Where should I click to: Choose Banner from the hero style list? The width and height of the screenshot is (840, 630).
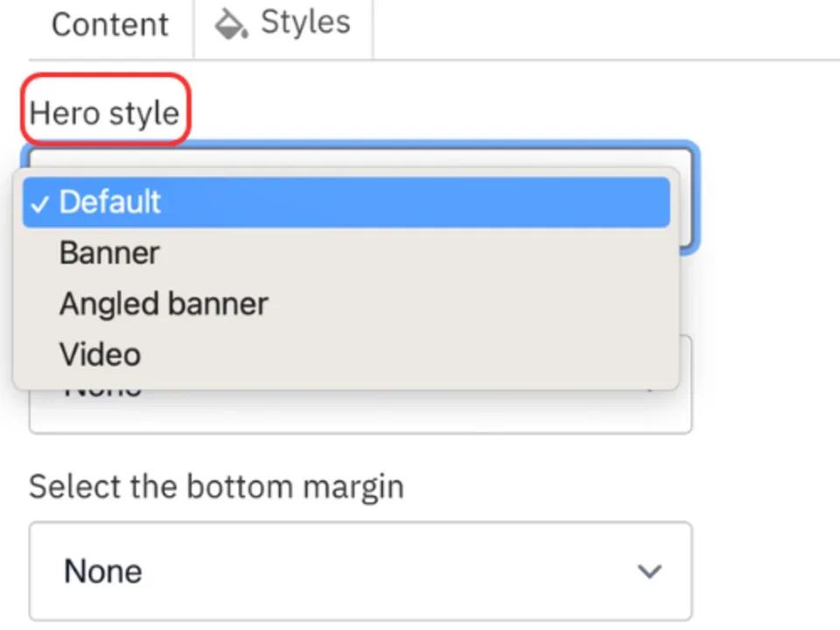pyautogui.click(x=108, y=253)
